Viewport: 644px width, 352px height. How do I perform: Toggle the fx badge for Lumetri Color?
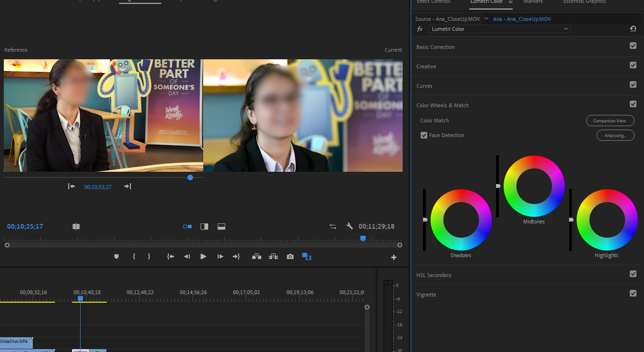click(420, 29)
